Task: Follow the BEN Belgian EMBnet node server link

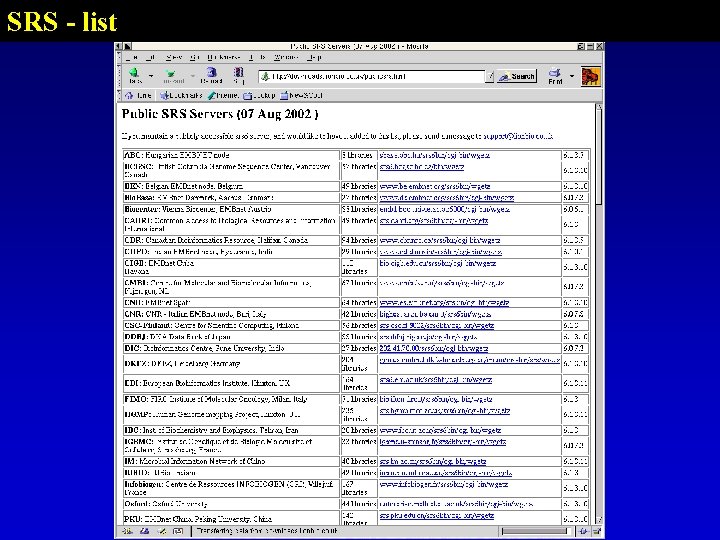Action: point(435,186)
